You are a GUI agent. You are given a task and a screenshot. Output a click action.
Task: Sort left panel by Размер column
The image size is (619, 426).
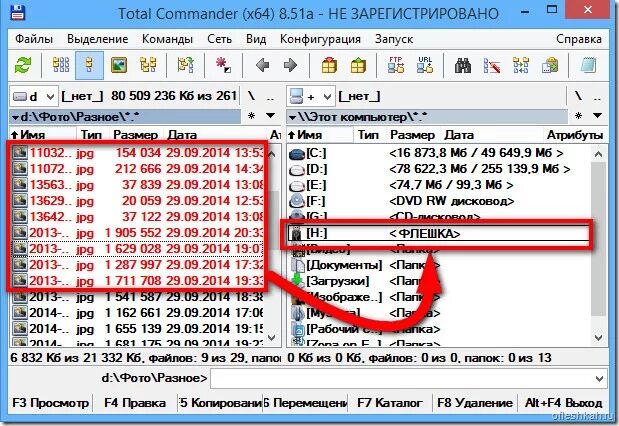pyautogui.click(x=135, y=135)
